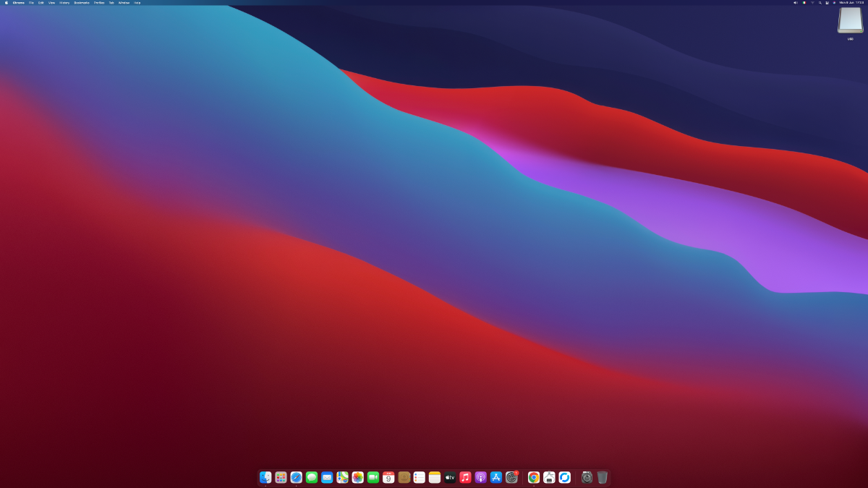Open the Italian flag input source menu
Image resolution: width=868 pixels, height=488 pixels.
pyautogui.click(x=804, y=3)
